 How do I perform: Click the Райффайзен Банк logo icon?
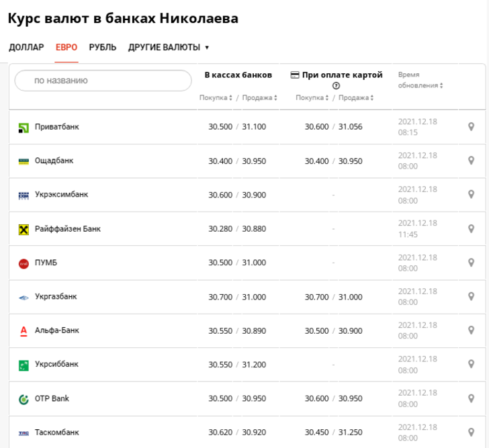24,230
